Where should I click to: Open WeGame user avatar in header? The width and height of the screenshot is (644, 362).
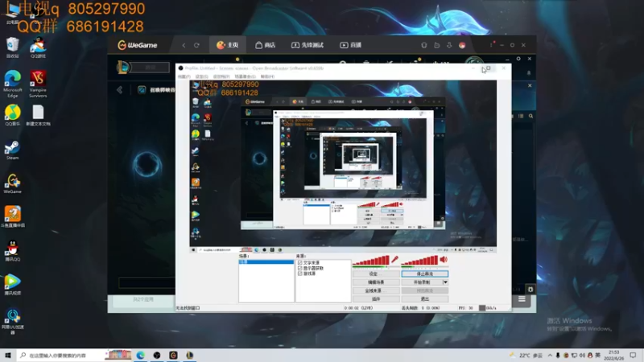462,45
